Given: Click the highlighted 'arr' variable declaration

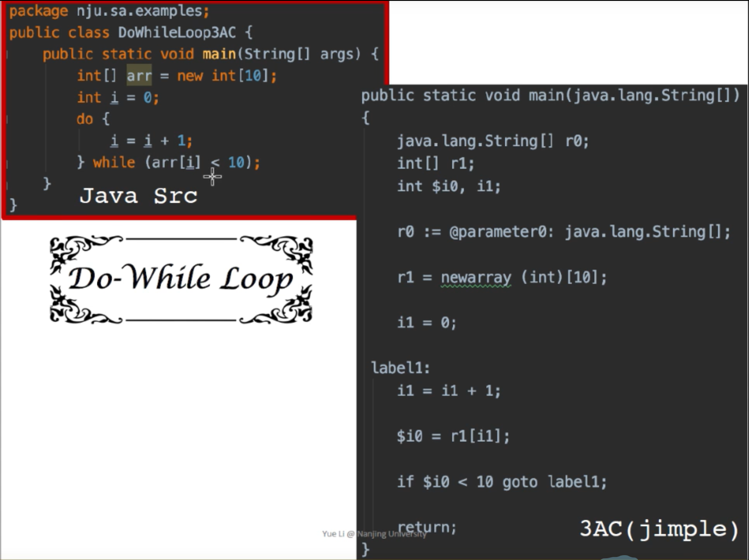Looking at the screenshot, I should [x=139, y=75].
